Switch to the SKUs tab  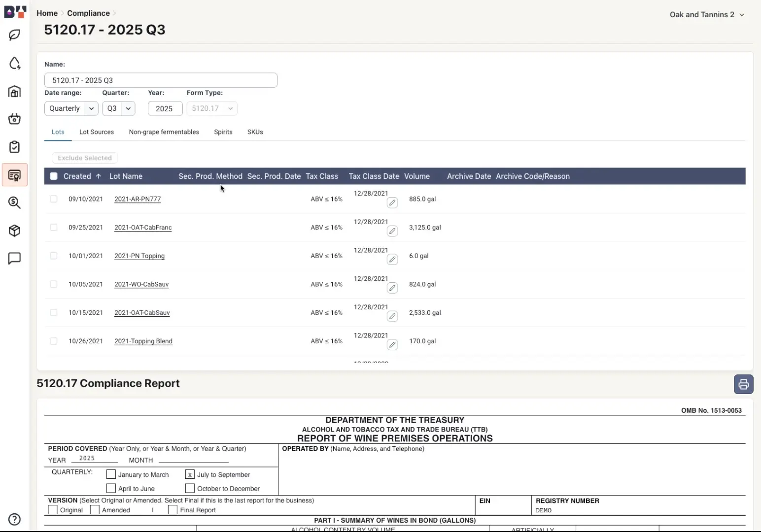click(x=255, y=132)
